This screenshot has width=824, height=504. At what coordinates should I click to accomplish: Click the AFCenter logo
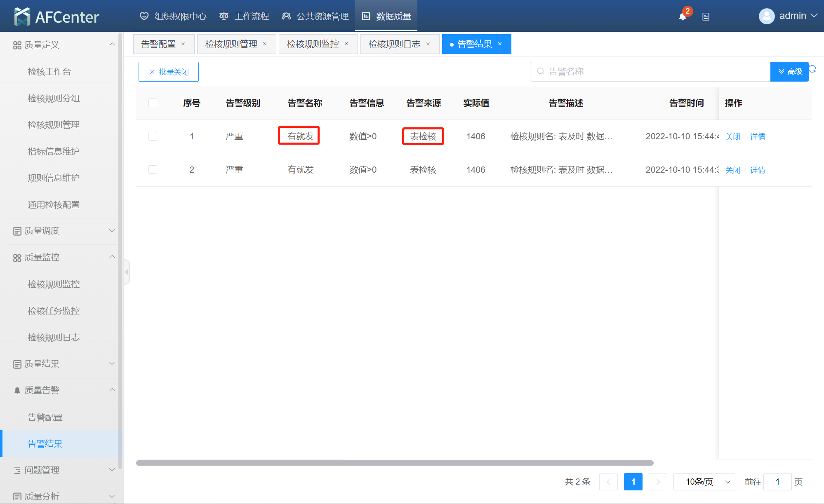point(57,16)
